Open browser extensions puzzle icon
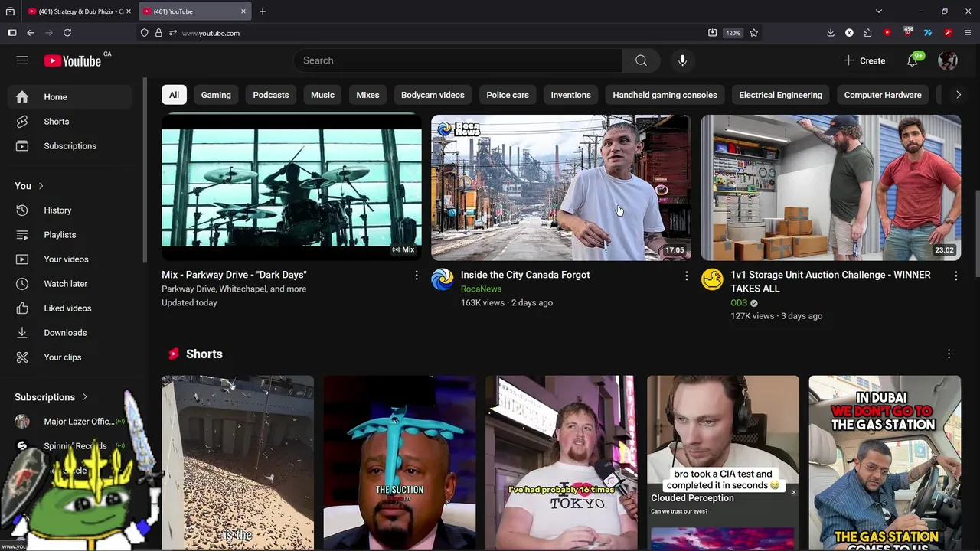The image size is (980, 551). (x=868, y=33)
